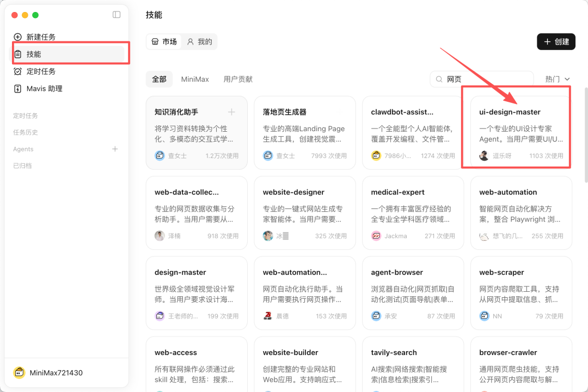Click 泽楠 avatar on web-data-collec card
This screenshot has width=588, height=392.
[x=160, y=236]
